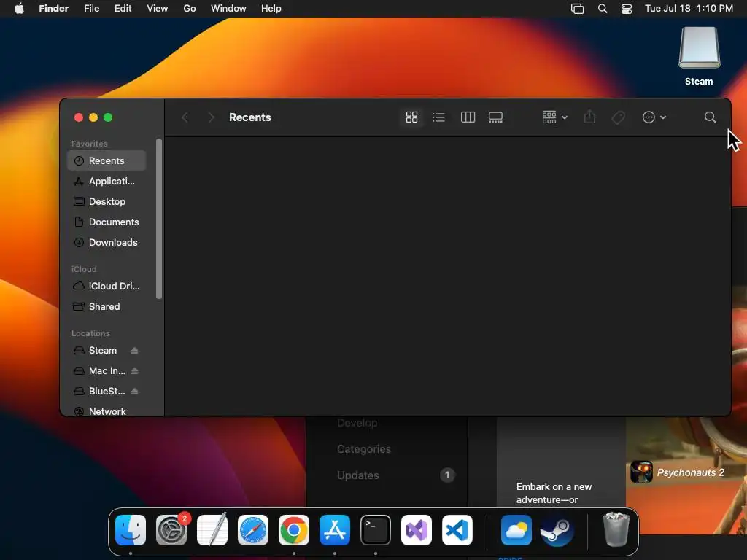This screenshot has width=747, height=560.
Task: Select Categories in the App Store window
Action: [x=364, y=449]
